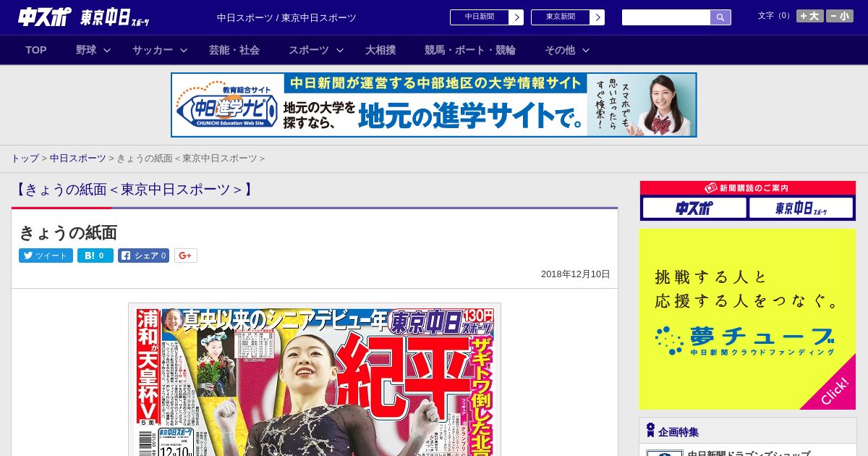Image resolution: width=868 pixels, height=456 pixels.
Task: Expand the その他 menu
Action: pos(567,50)
